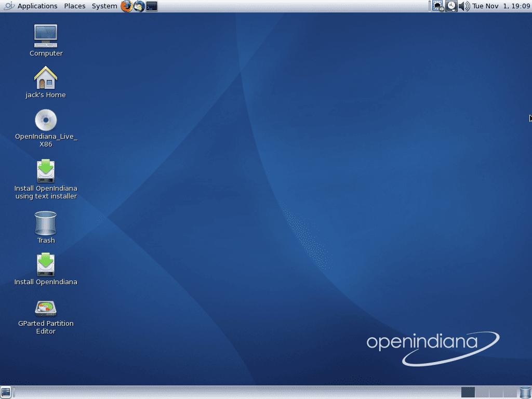
Task: Open the calendar from the date and time
Action: point(501,6)
